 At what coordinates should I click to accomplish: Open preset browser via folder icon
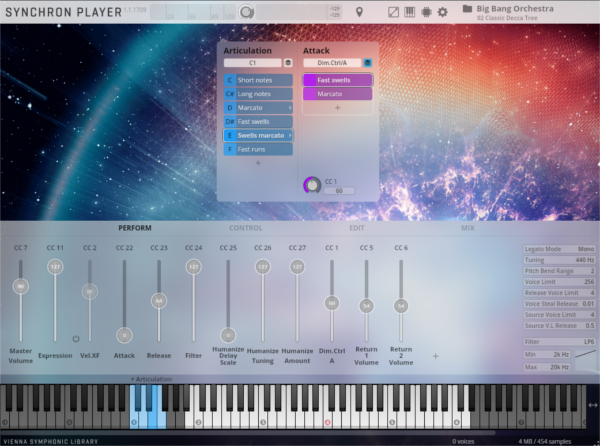pyautogui.click(x=467, y=9)
